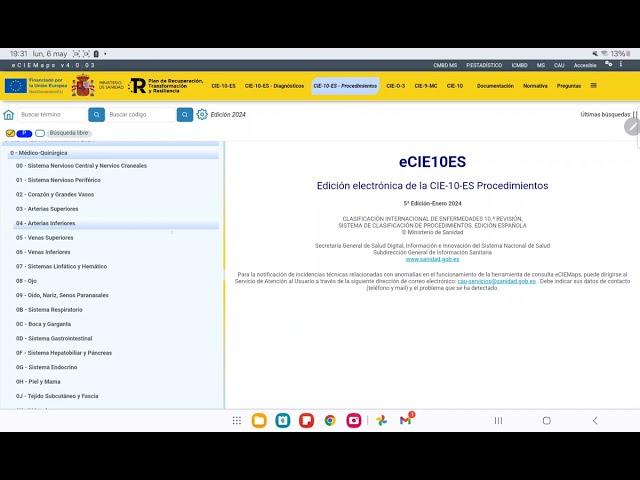Image resolution: width=640 pixels, height=480 pixels.
Task: Open 08 - Ojo tree entry
Action: [26, 281]
